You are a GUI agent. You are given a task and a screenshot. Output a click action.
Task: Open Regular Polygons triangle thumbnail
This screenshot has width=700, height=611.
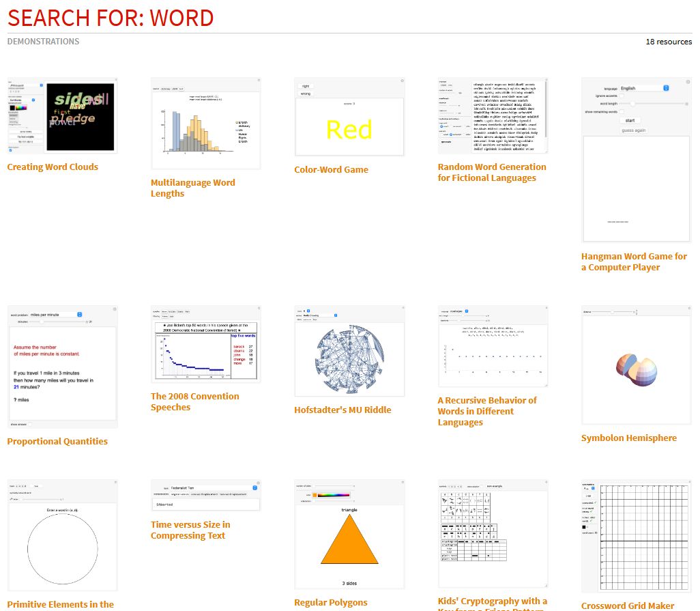349,535
